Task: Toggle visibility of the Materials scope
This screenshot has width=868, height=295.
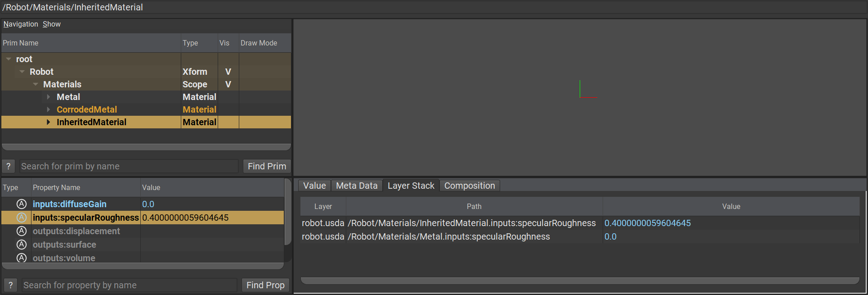Action: click(228, 84)
